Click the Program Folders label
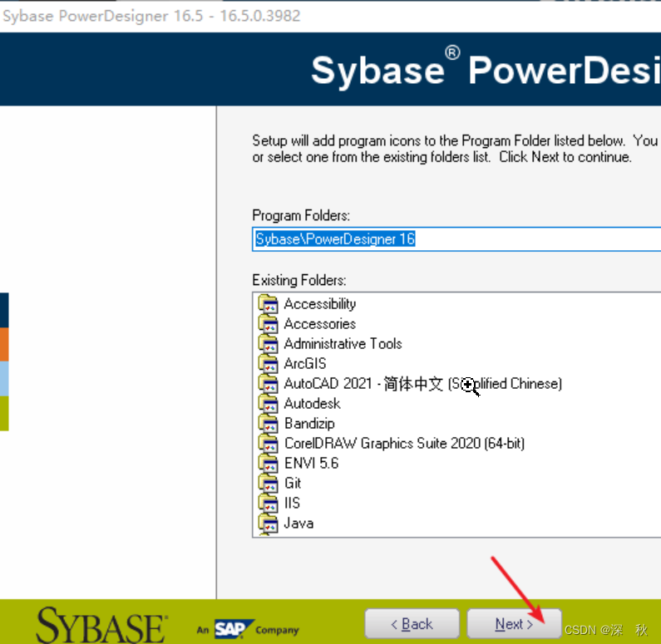Viewport: 661px width, 644px height. (x=301, y=215)
